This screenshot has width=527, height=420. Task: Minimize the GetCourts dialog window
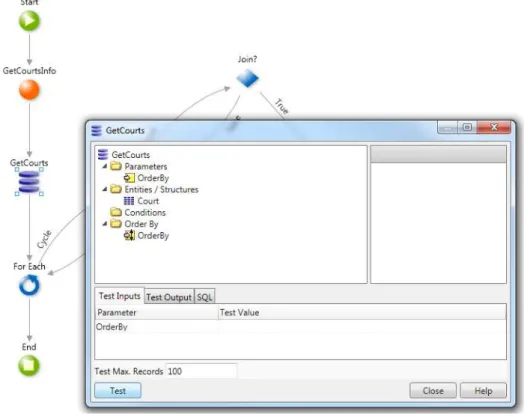[x=448, y=127]
